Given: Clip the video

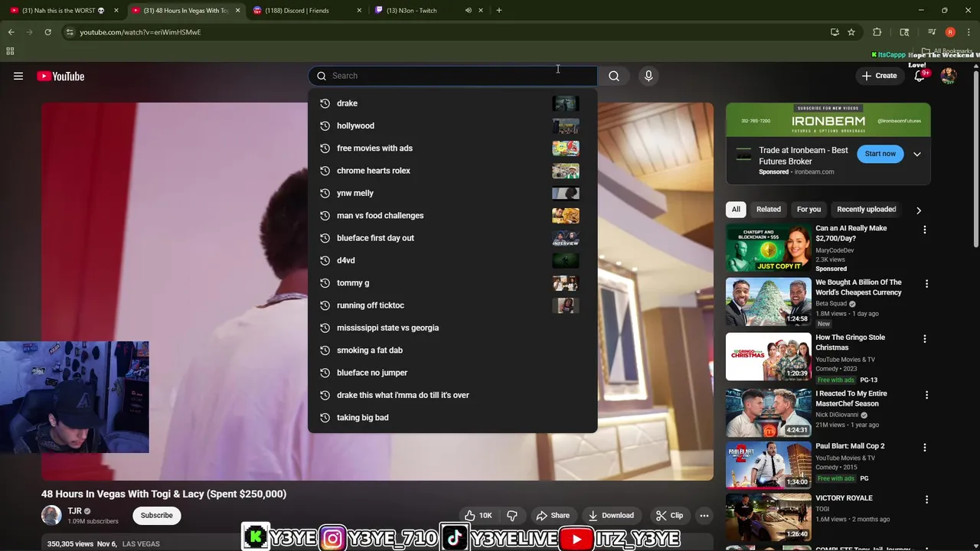Looking at the screenshot, I should 669,515.
